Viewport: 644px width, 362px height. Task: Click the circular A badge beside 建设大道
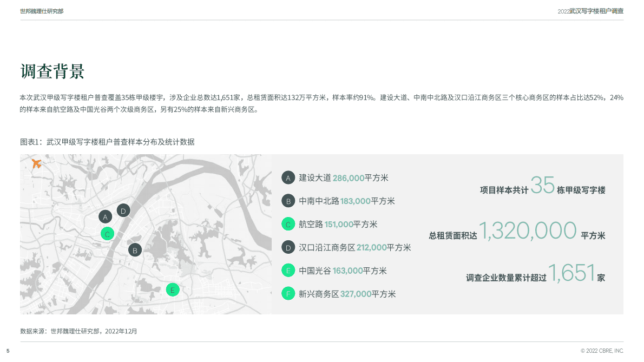(x=288, y=177)
